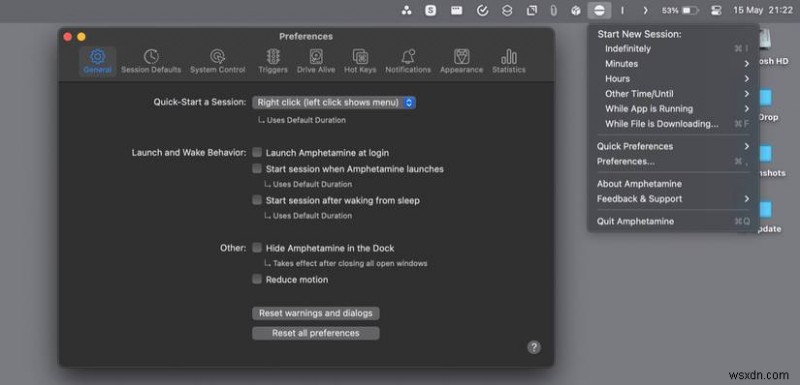This screenshot has width=800, height=385.
Task: Expand Other Time/Until submenu
Action: [673, 94]
